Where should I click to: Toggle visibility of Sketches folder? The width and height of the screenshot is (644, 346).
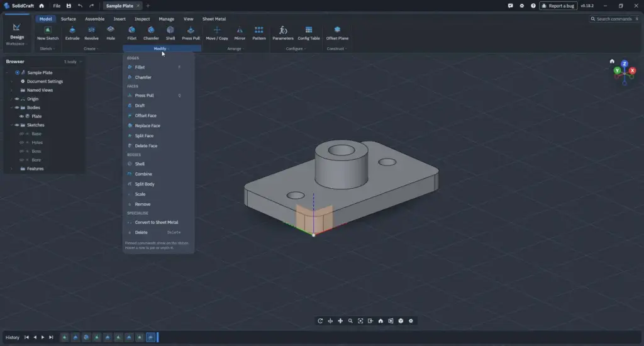tap(17, 125)
